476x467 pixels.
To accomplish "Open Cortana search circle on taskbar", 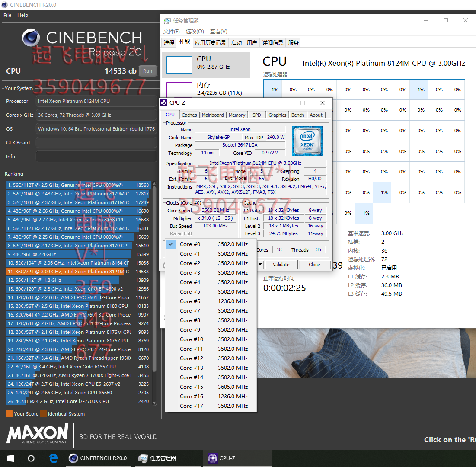I will (31, 458).
